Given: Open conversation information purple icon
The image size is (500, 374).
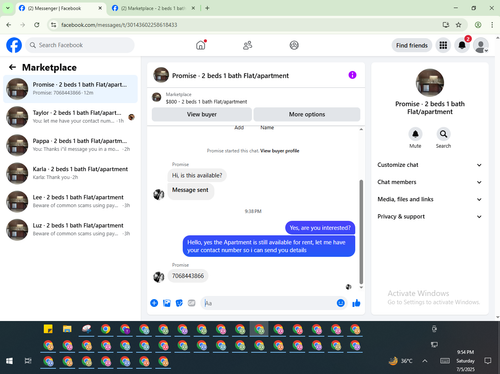Looking at the screenshot, I should click(352, 75).
